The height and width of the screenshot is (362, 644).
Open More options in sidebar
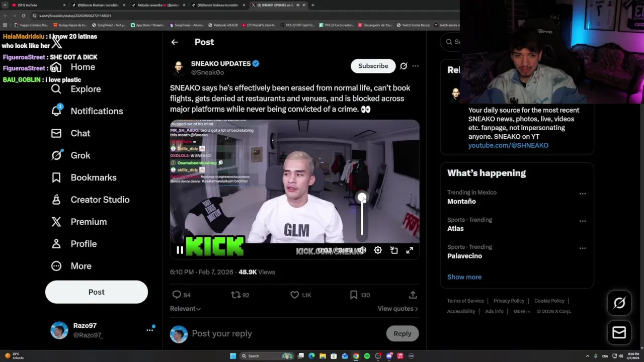(71, 266)
